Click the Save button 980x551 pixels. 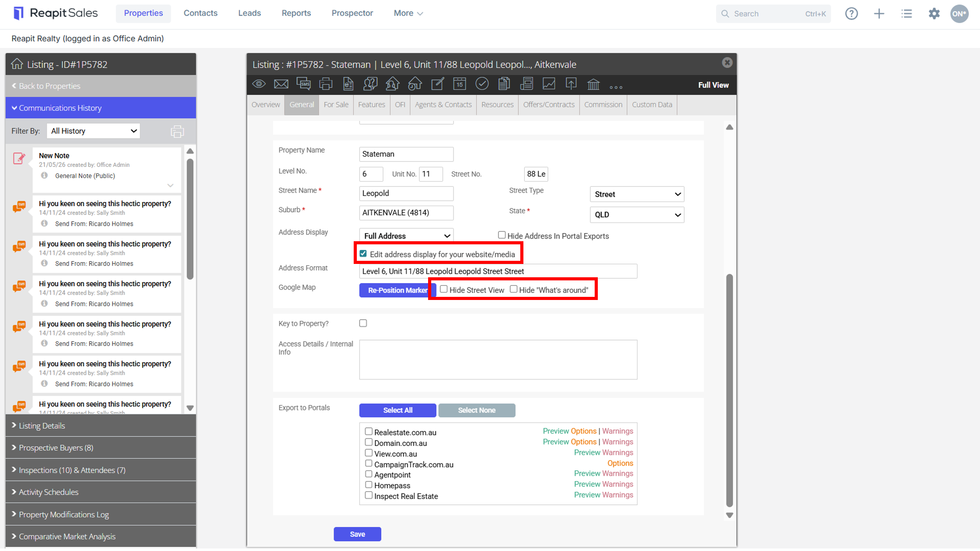point(357,534)
